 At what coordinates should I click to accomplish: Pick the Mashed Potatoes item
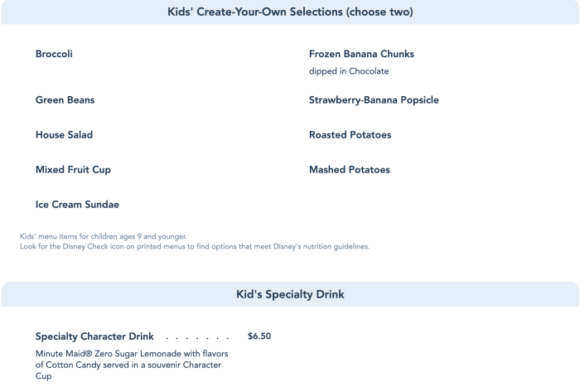pos(349,170)
